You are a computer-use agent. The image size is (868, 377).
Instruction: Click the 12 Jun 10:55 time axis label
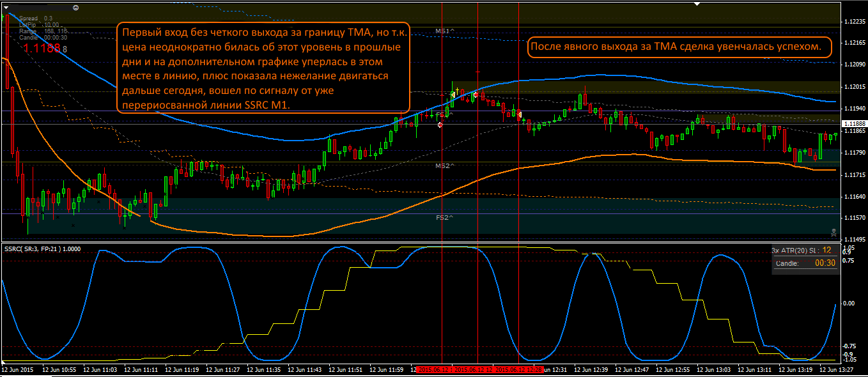click(x=59, y=370)
